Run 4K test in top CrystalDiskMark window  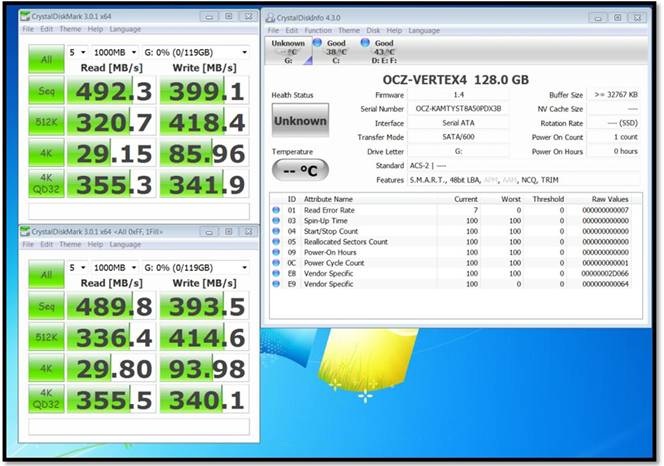click(x=46, y=153)
